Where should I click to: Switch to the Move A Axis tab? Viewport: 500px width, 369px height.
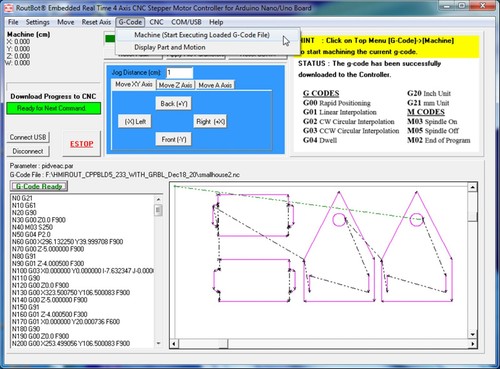click(x=215, y=85)
